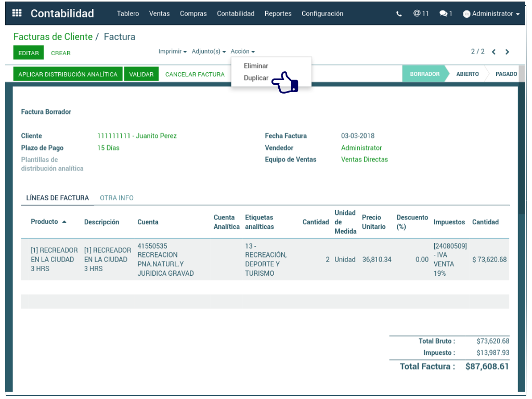Click the phone call icon

point(399,14)
